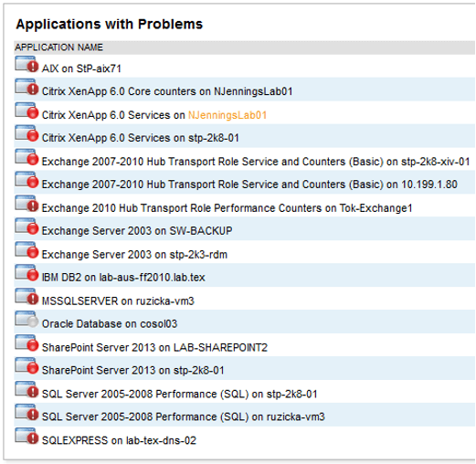Open MSSQLSERVER on ruzicka-vm3

pos(118,301)
